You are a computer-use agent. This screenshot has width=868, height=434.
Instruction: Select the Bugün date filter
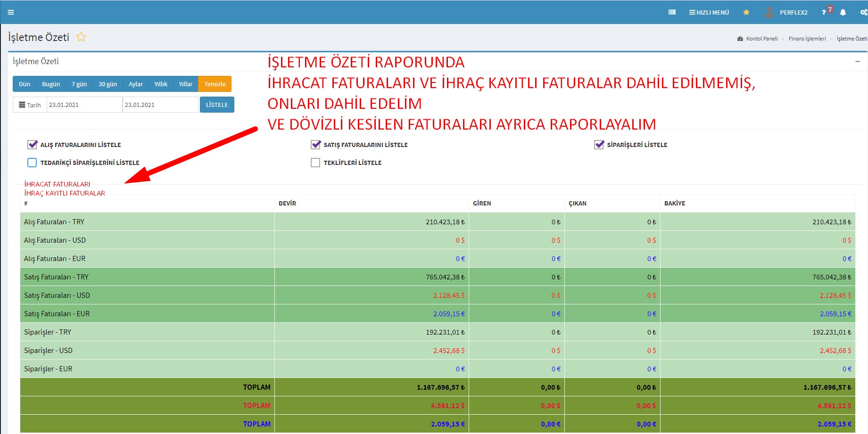pos(51,84)
